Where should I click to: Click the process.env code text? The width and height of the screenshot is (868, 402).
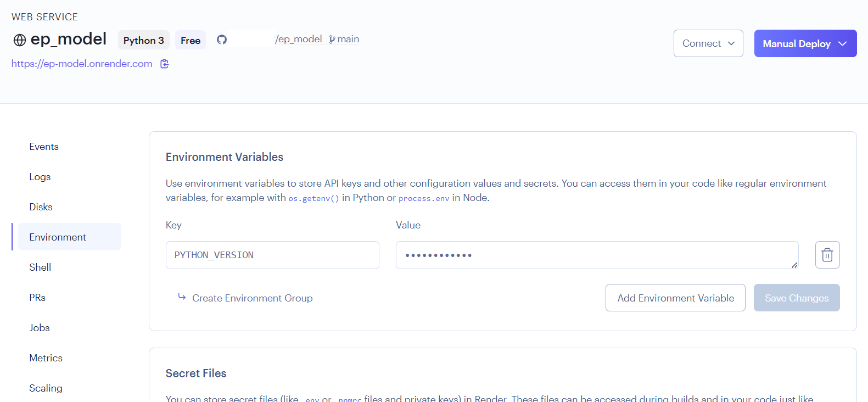click(x=424, y=198)
